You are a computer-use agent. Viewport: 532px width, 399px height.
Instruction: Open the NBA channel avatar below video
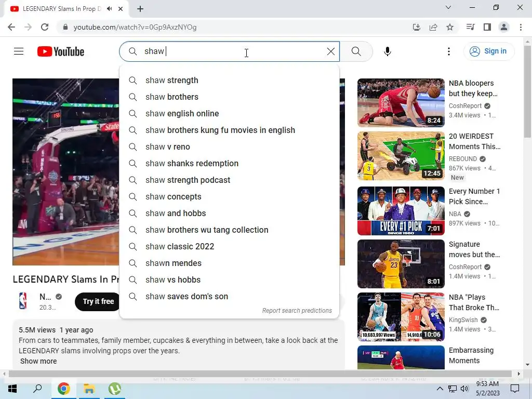coord(23,301)
